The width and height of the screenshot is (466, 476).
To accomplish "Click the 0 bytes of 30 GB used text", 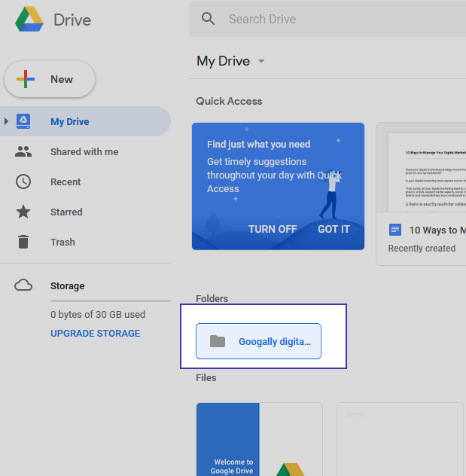I will point(98,314).
